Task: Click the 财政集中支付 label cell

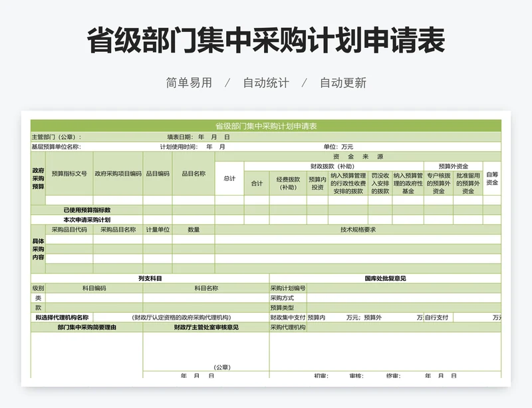Action: point(288,317)
